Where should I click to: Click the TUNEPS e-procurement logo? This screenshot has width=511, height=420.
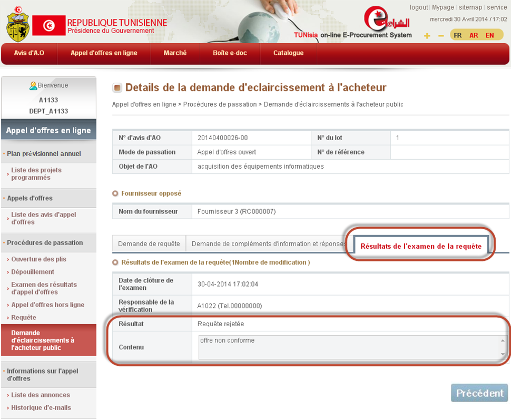coord(381,21)
